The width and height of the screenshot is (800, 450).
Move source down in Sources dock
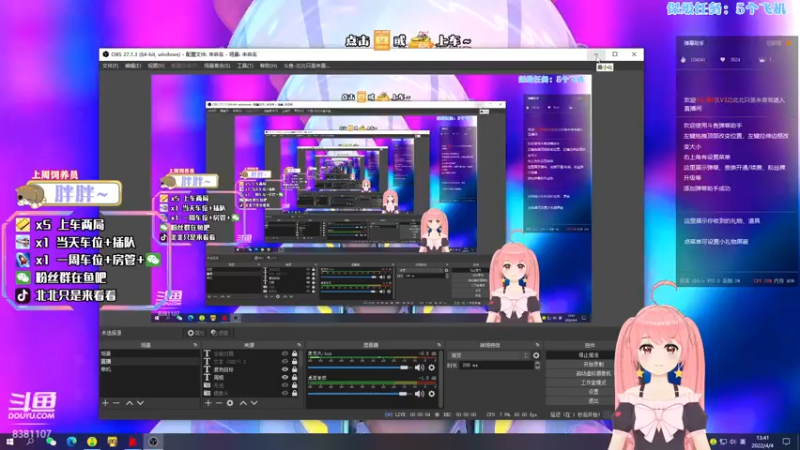pyautogui.click(x=254, y=403)
